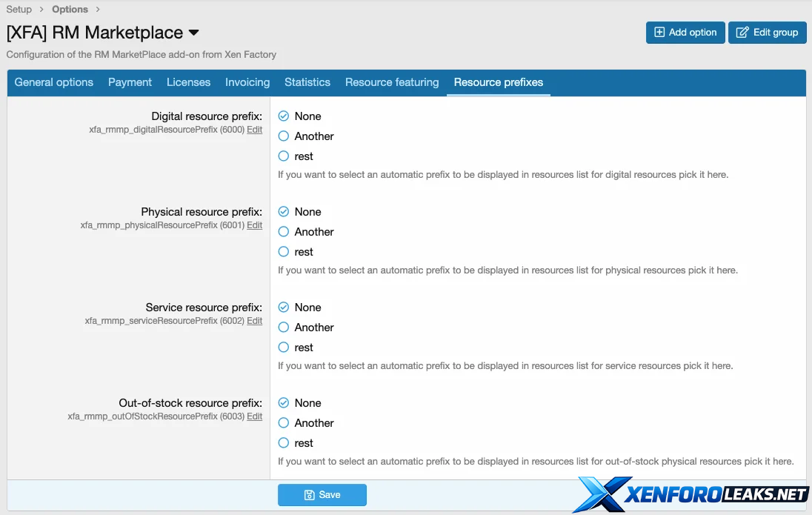Click the floppy disk icon on Save
The image size is (812, 515).
310,495
